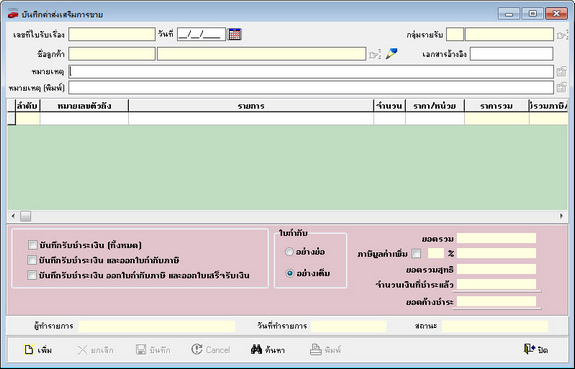This screenshot has width=575, height=369.
Task: Click the ผู้ทำรายการ field
Action: 157,326
